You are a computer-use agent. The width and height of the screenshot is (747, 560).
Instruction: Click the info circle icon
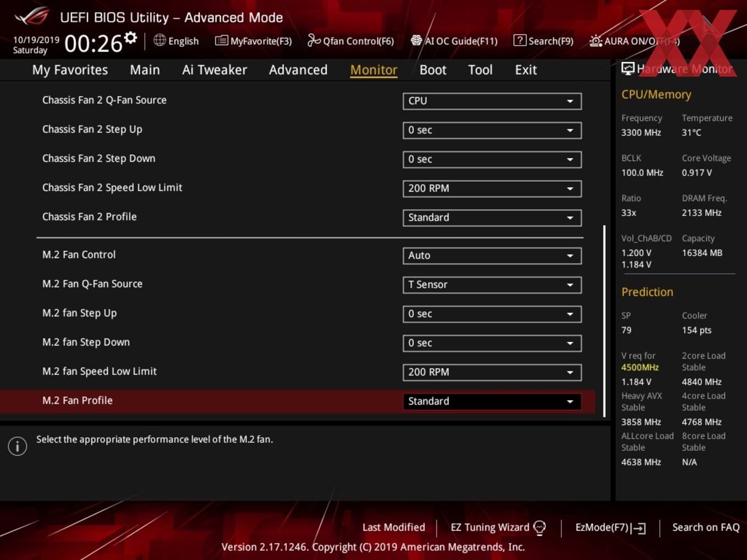(18, 446)
